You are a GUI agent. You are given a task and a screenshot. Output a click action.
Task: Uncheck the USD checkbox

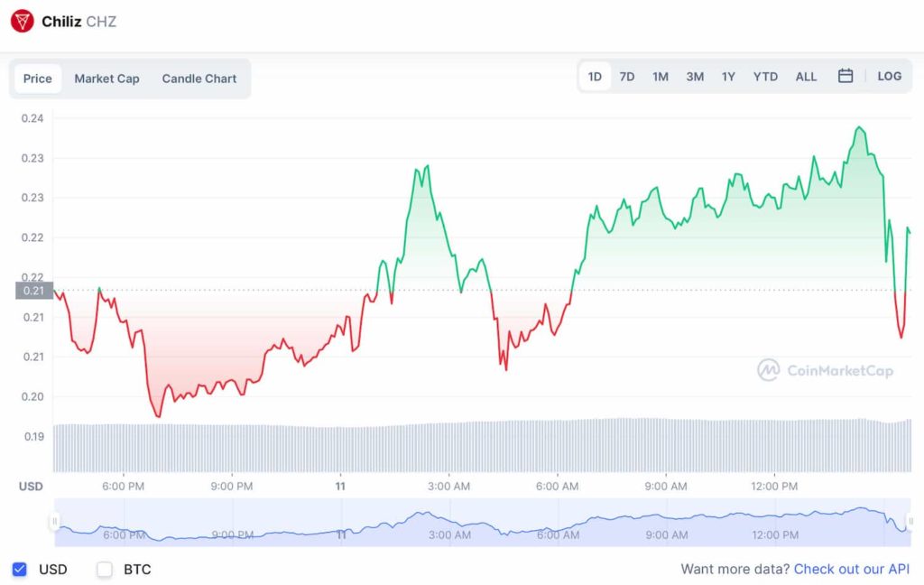[x=19, y=570]
